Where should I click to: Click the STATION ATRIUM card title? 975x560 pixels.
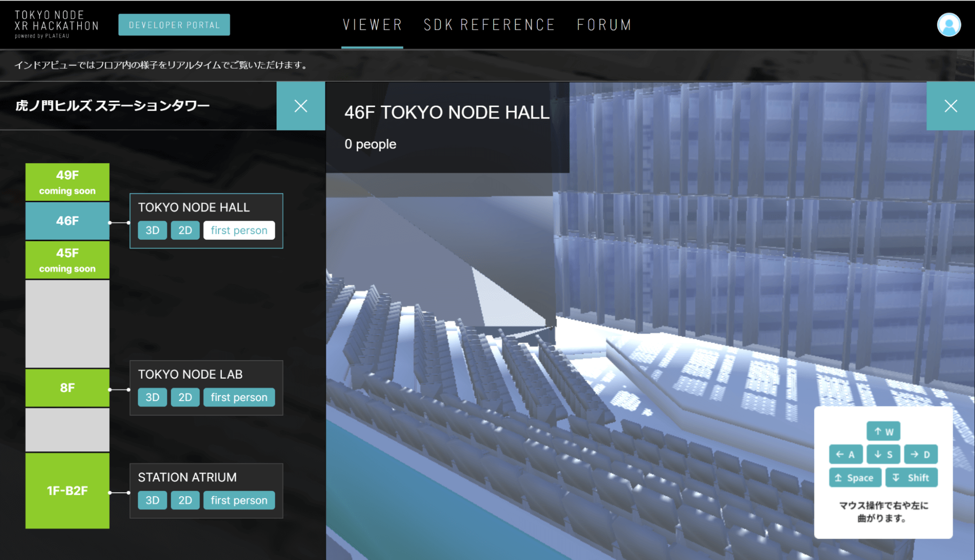(x=187, y=477)
